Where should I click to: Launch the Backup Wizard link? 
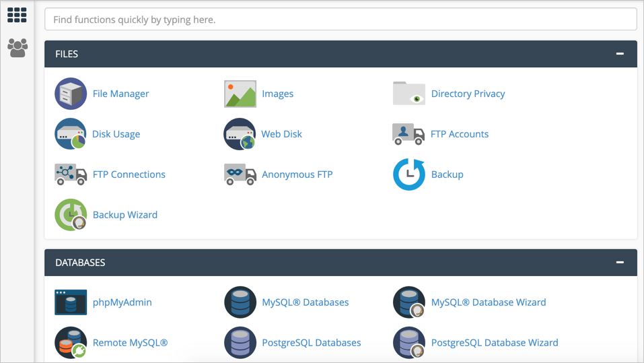pyautogui.click(x=125, y=215)
